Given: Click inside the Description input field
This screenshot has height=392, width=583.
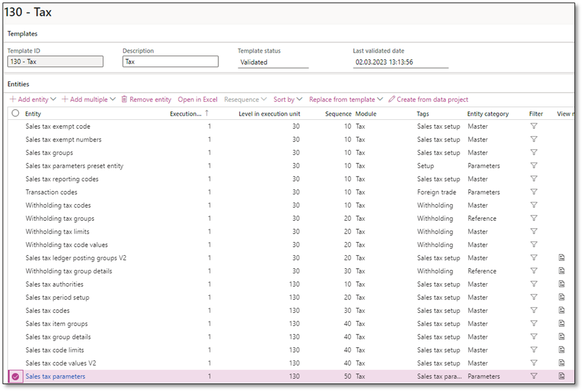Looking at the screenshot, I should point(169,61).
